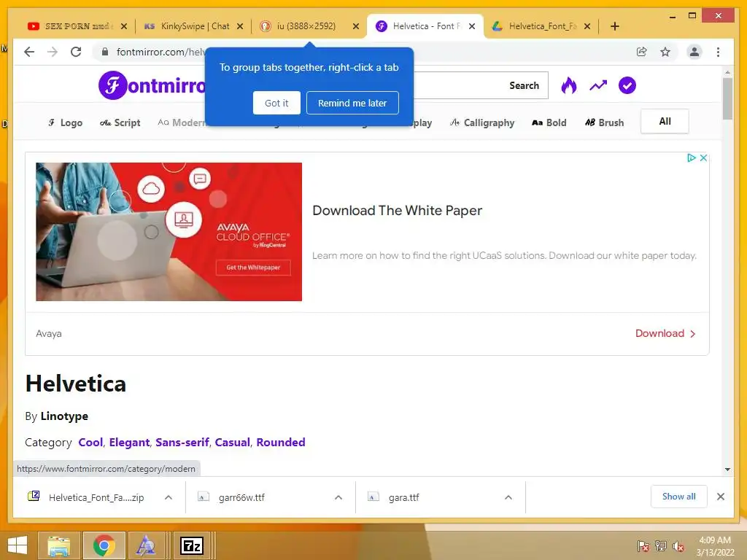The image size is (747, 560).
Task: Expand options for garr66w.ttf download
Action: point(338,497)
